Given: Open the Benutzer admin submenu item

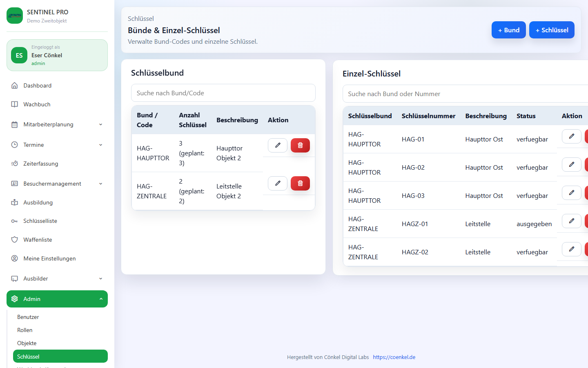Looking at the screenshot, I should coord(28,317).
